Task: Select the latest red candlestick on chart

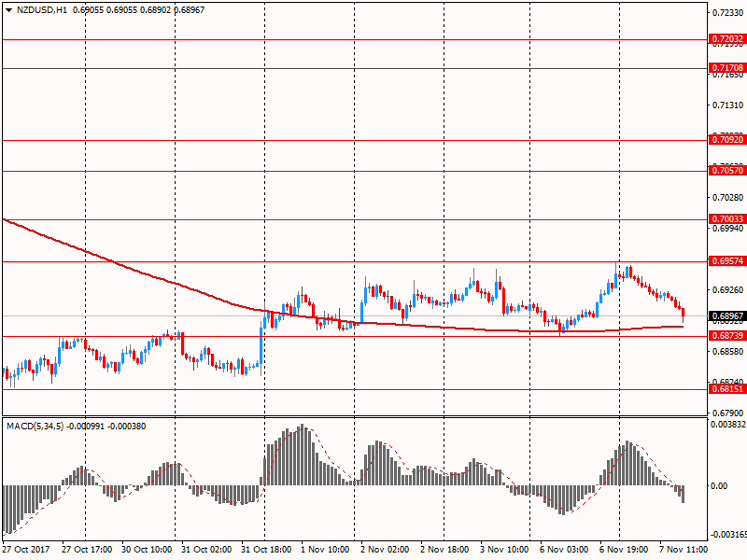Action: [684, 315]
